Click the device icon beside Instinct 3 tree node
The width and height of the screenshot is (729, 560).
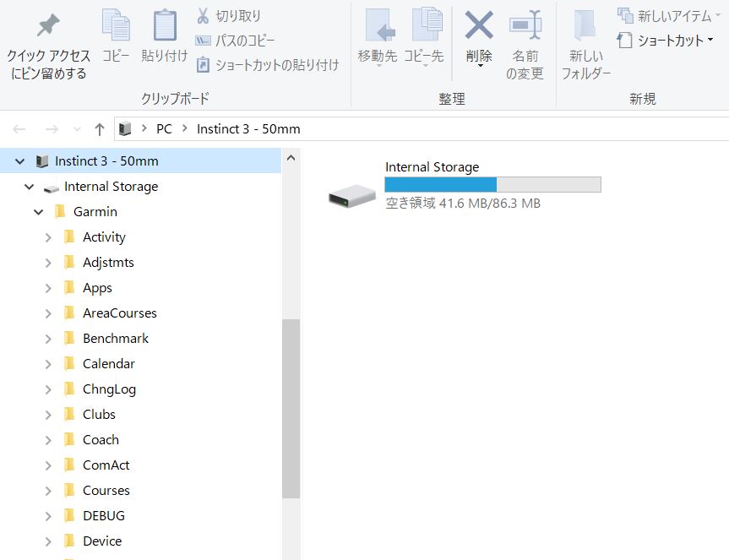[42, 161]
